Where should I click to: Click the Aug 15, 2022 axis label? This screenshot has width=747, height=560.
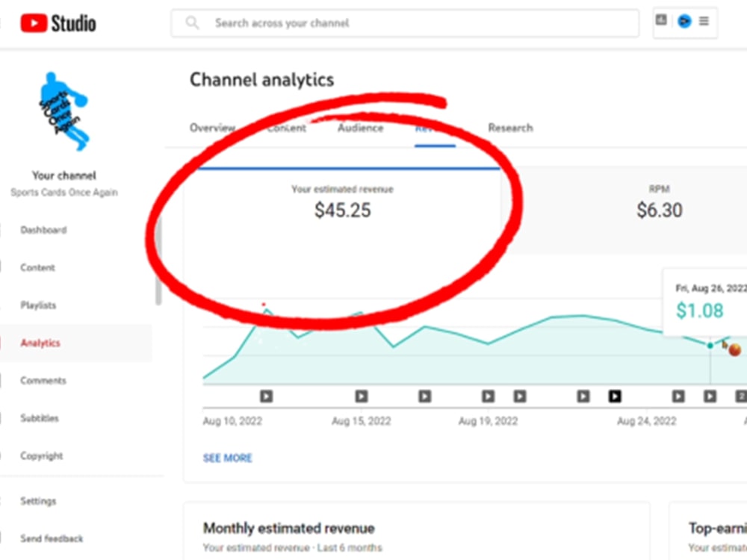click(x=361, y=421)
